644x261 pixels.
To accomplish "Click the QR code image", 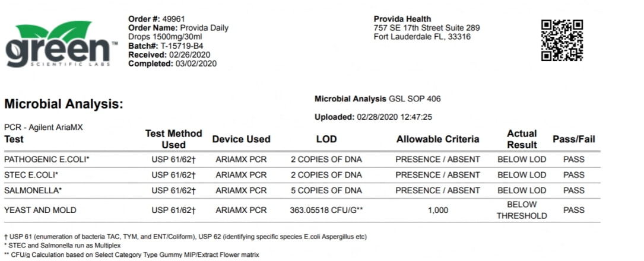I will [x=562, y=40].
